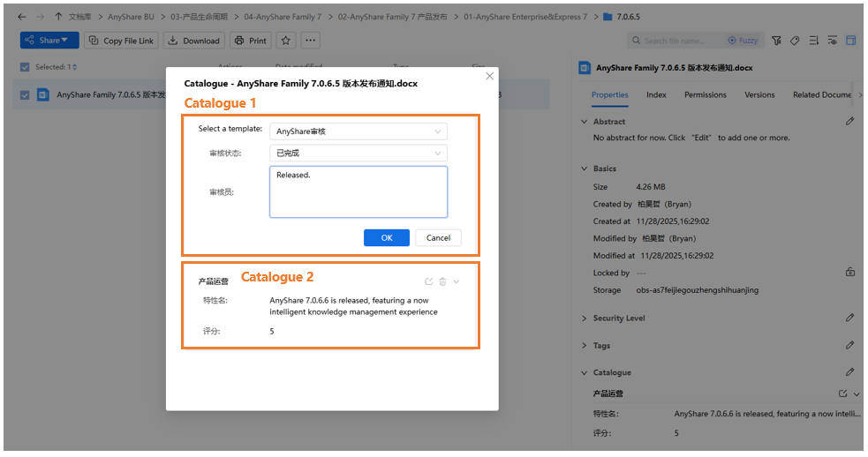Click the star favorite icon
Viewport: 868px width, 457px height.
point(285,41)
